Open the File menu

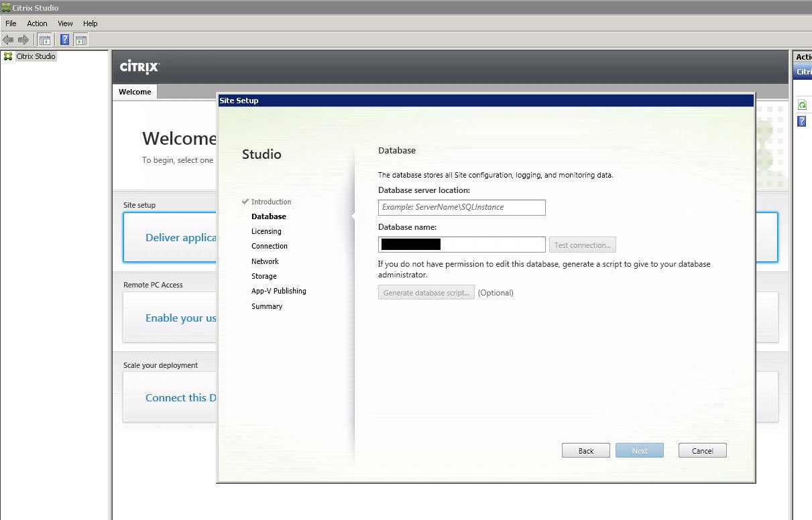click(x=11, y=23)
